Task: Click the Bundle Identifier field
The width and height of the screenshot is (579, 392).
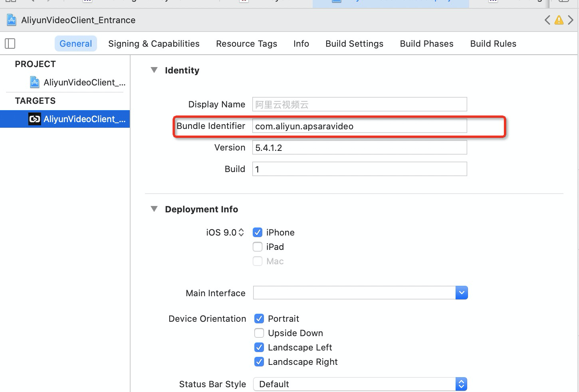Action: click(x=359, y=126)
